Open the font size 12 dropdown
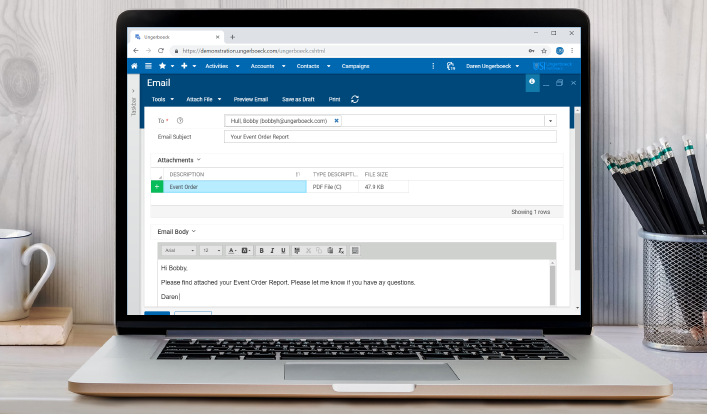Screen dimensions: 707x414 tap(211, 250)
